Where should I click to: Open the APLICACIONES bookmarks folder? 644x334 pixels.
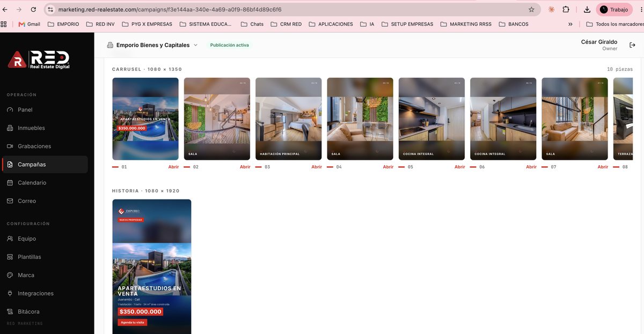tap(331, 24)
